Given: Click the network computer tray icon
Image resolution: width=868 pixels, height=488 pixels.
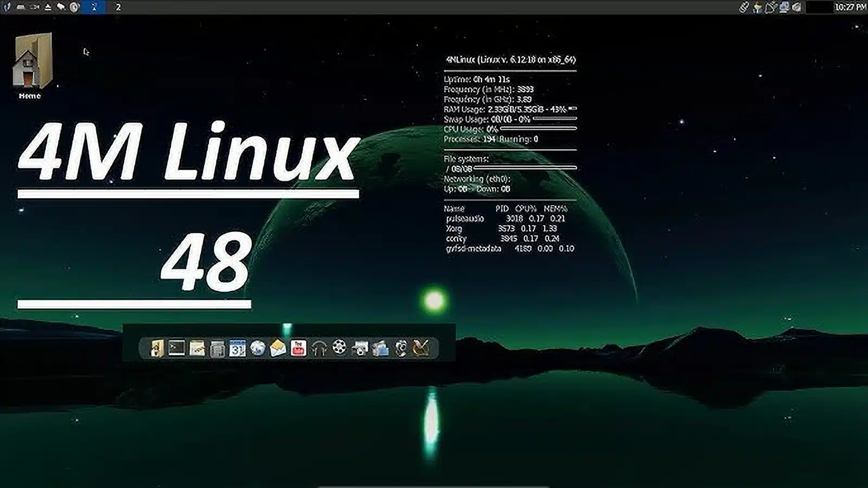Looking at the screenshot, I should click(784, 7).
